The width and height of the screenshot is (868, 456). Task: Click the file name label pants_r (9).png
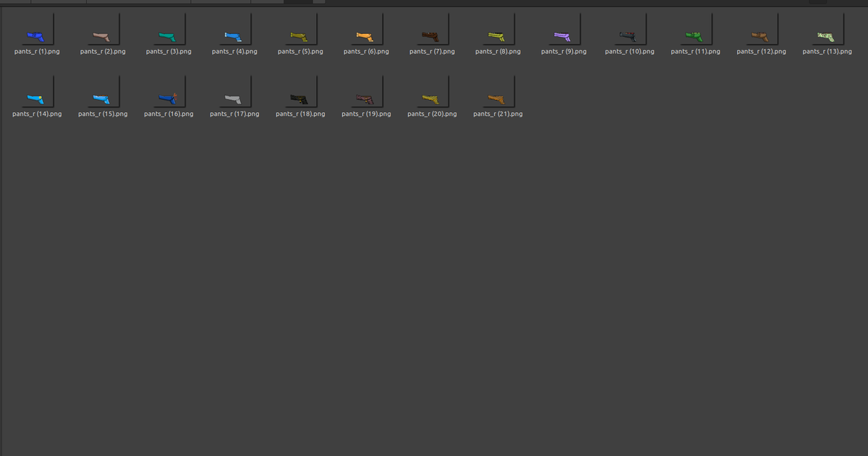tap(563, 51)
